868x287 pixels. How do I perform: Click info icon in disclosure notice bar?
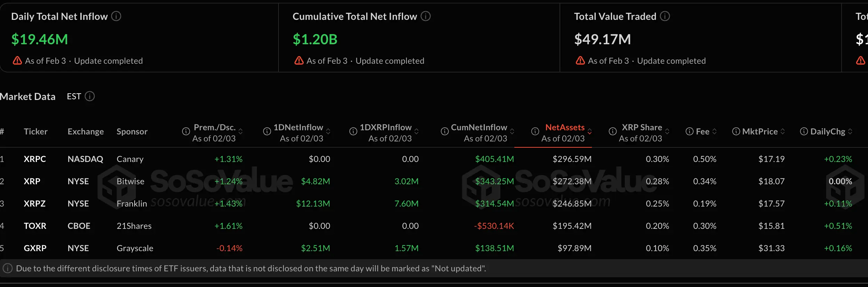pyautogui.click(x=8, y=269)
